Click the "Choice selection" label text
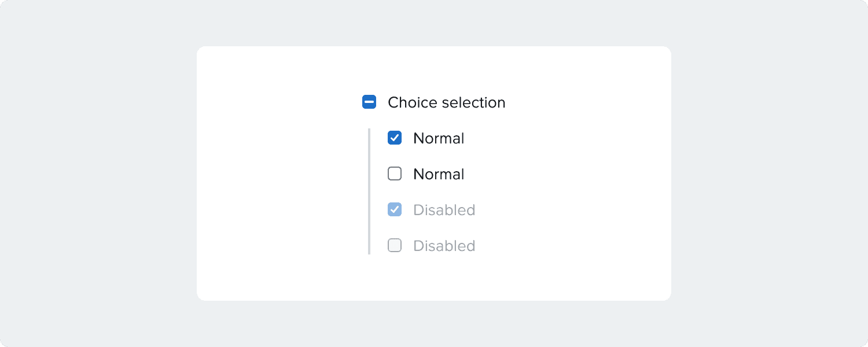Image resolution: width=868 pixels, height=347 pixels. [446, 102]
